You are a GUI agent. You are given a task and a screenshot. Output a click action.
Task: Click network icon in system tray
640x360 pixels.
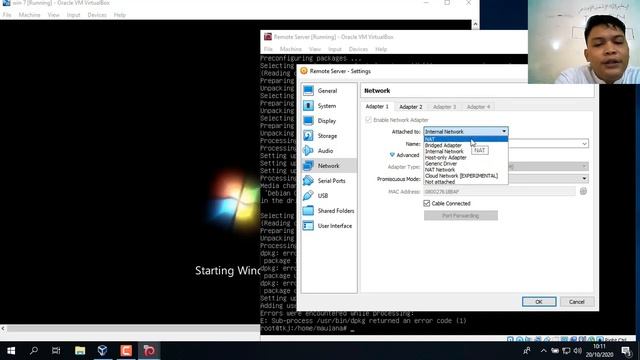coord(566,351)
